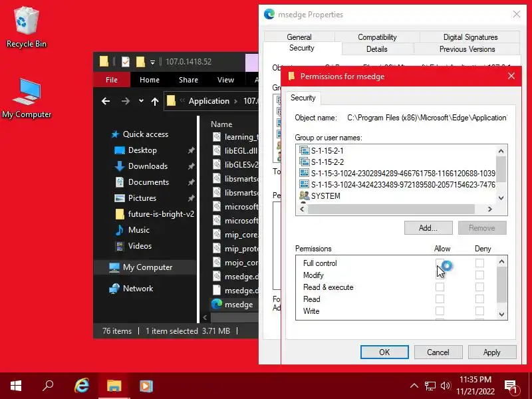Show hidden system tray icons
Viewport: 532px width, 399px height.
pos(414,386)
